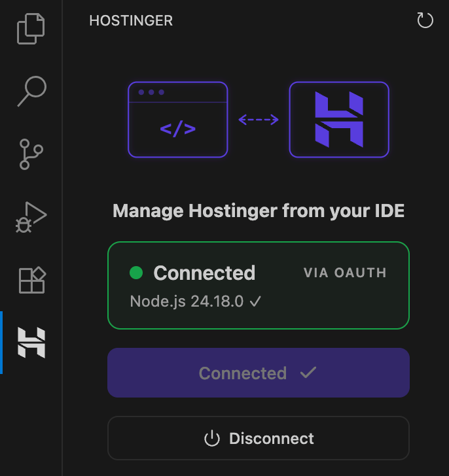The height and width of the screenshot is (476, 449).
Task: Click the HOSTINGER panel title
Action: point(131,21)
